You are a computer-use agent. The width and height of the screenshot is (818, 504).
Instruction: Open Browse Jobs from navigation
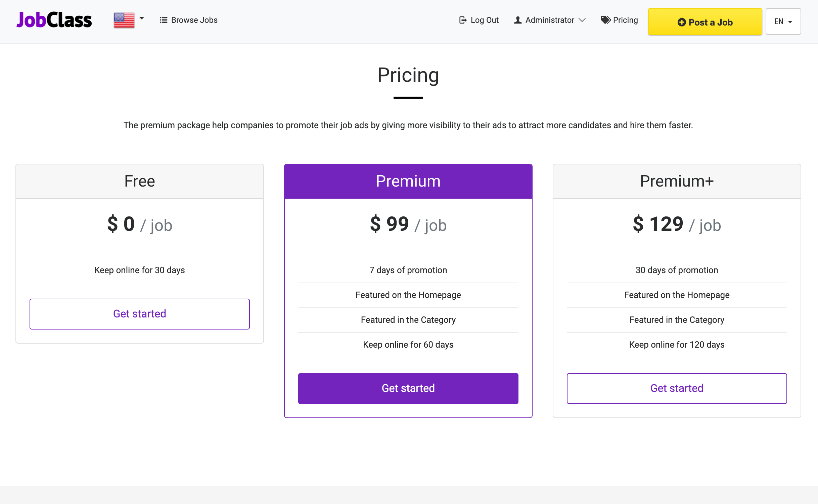pyautogui.click(x=194, y=20)
